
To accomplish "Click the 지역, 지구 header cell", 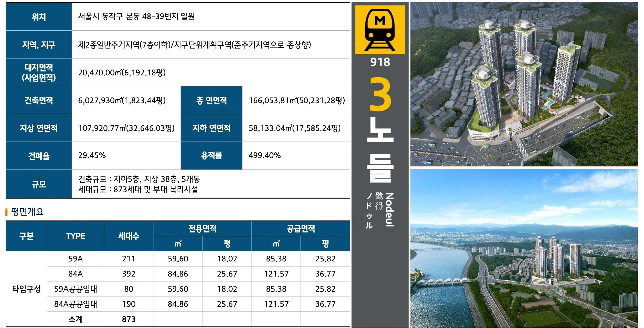I will click(x=39, y=44).
